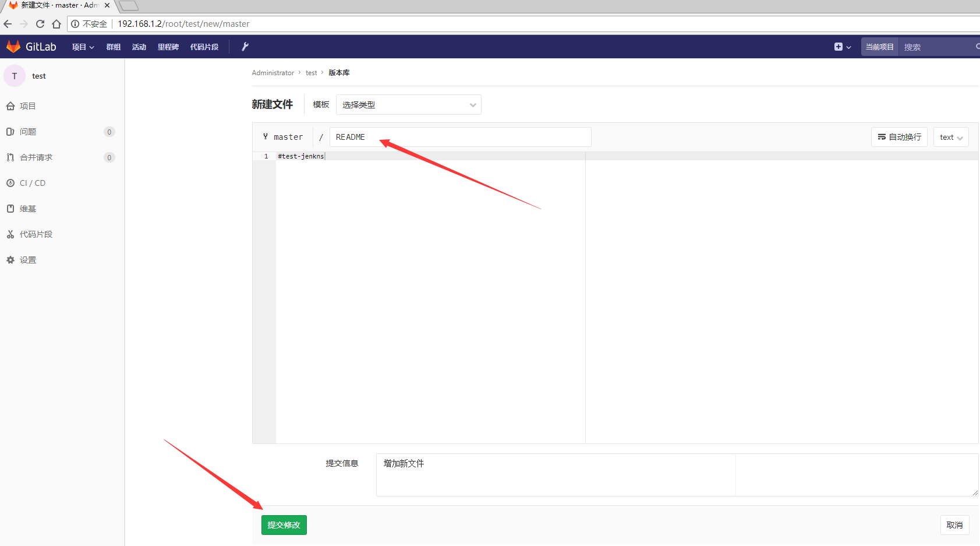This screenshot has width=980, height=546.
Task: Click the Administrator breadcrumb link
Action: click(273, 73)
